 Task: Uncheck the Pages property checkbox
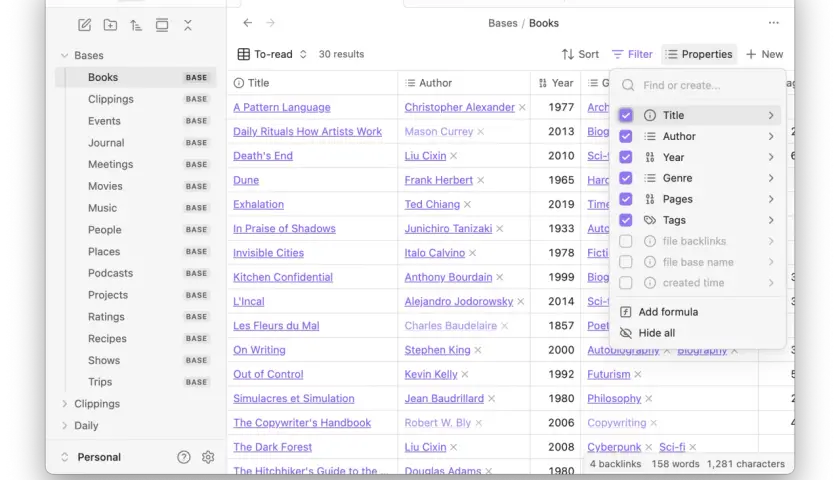click(626, 199)
